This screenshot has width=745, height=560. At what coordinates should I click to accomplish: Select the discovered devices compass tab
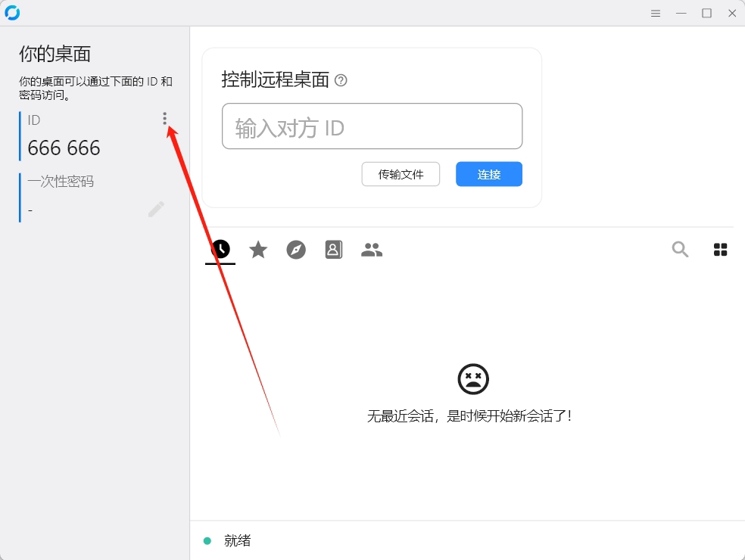[296, 250]
